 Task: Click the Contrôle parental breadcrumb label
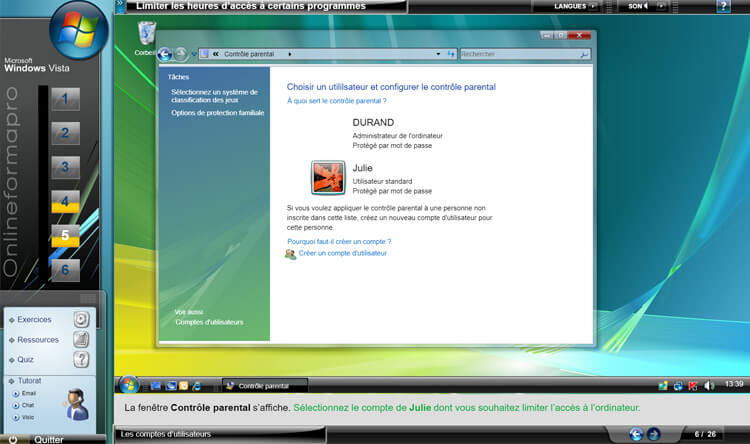coord(249,54)
